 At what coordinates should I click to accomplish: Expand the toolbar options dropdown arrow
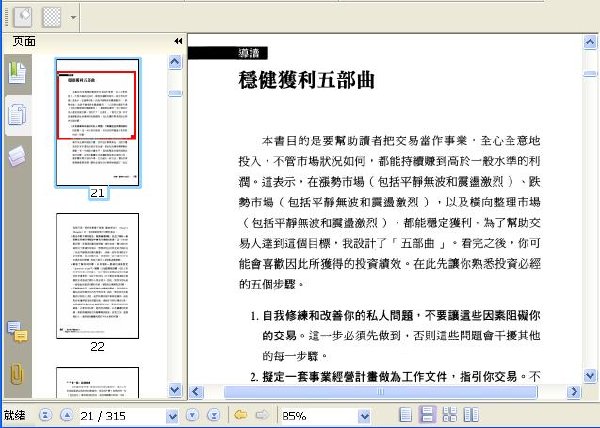pyautogui.click(x=73, y=17)
